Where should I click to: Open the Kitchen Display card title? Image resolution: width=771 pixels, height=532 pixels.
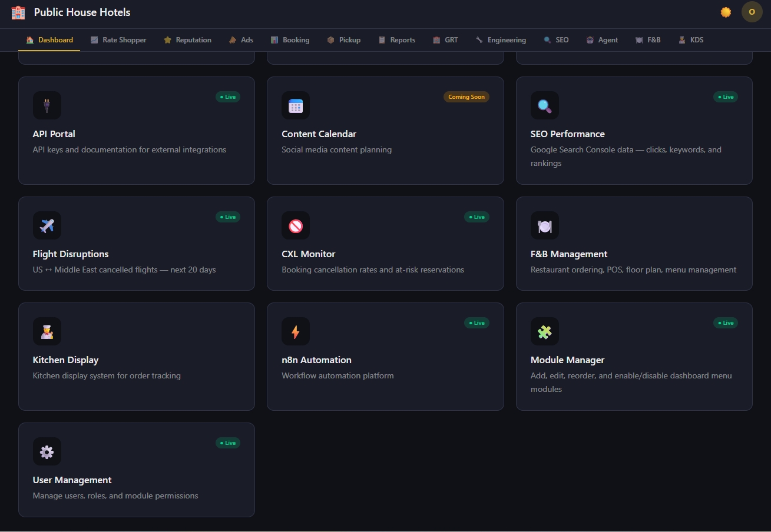click(x=66, y=360)
